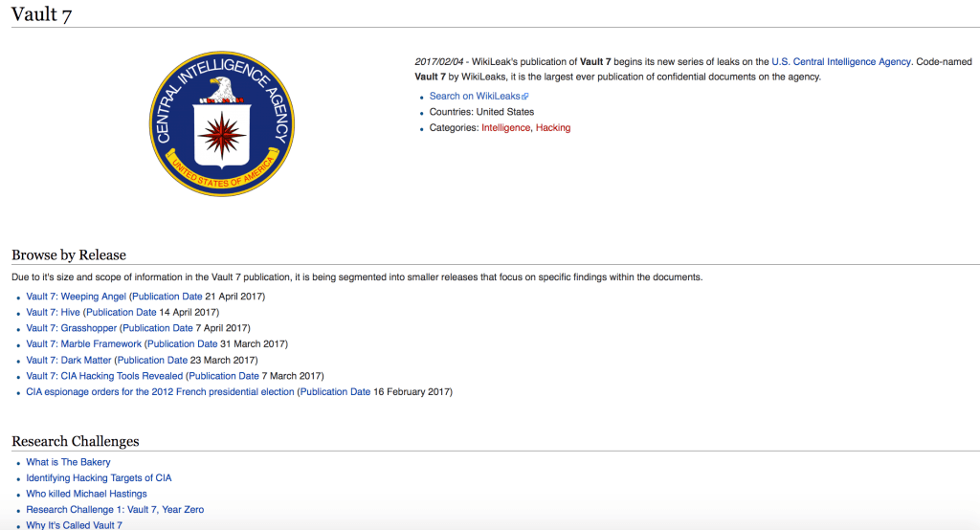Open Vault 7: Marble Framework release

pos(83,343)
